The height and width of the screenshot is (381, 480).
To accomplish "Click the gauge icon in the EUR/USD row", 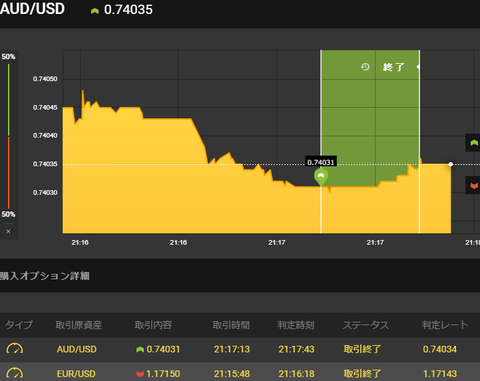I will 15,373.
